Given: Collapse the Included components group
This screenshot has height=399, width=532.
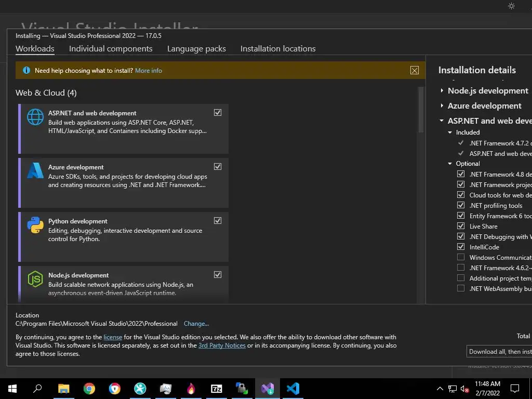Looking at the screenshot, I should tap(450, 132).
